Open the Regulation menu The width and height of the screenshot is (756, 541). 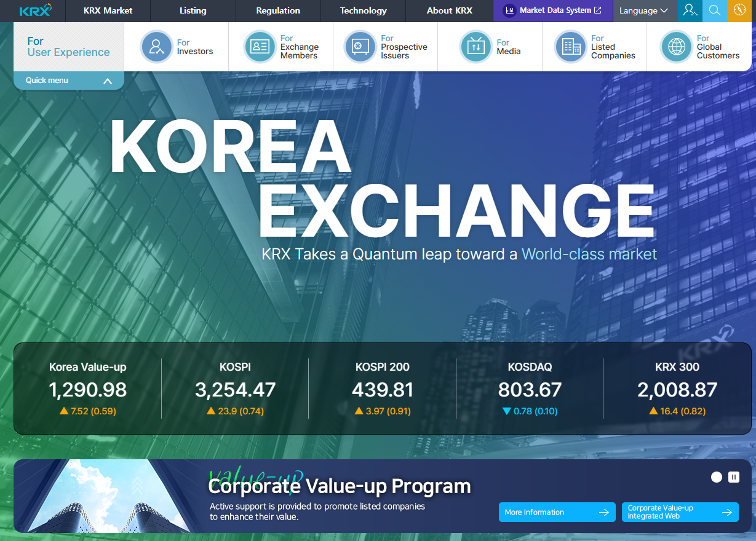coord(278,10)
